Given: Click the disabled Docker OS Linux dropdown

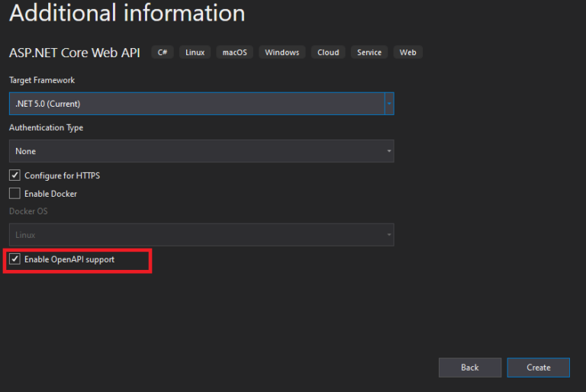Looking at the screenshot, I should tap(201, 235).
